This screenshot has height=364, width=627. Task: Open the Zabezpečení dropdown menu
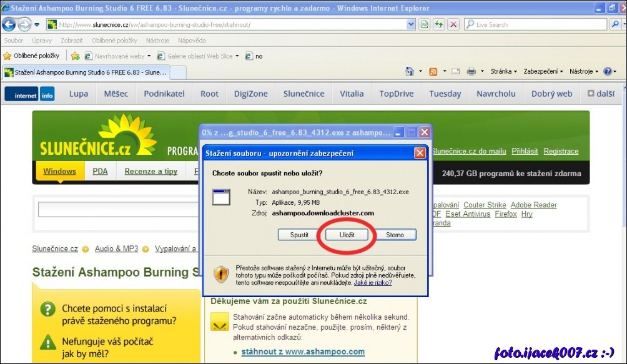click(543, 72)
